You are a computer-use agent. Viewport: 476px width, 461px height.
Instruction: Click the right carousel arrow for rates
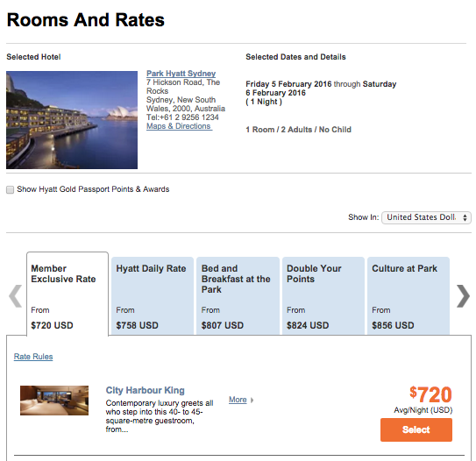[463, 296]
